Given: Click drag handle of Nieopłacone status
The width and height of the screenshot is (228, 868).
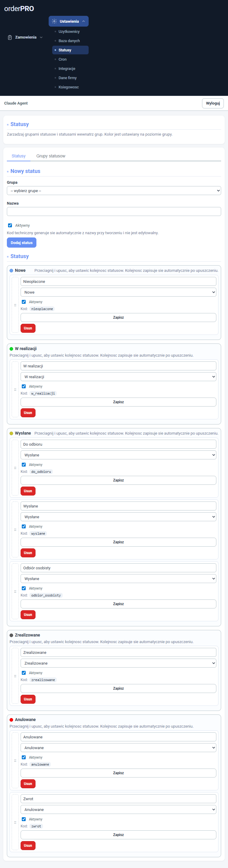Looking at the screenshot, I should click(15, 305).
